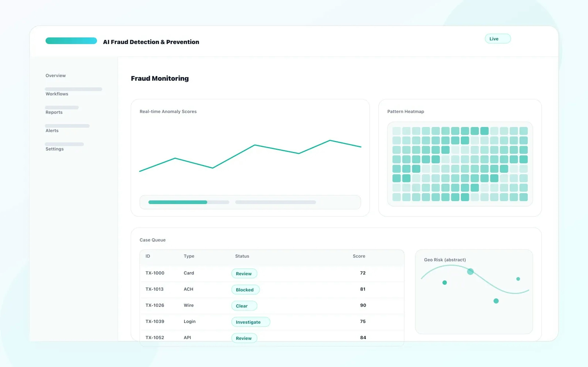Click the Fraud Monitoring page title

click(160, 78)
